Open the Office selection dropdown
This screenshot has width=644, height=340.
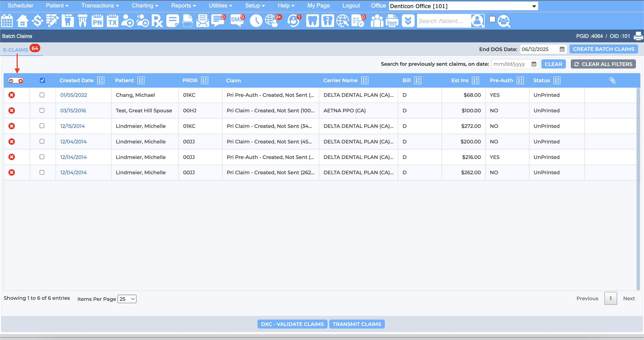(x=463, y=6)
